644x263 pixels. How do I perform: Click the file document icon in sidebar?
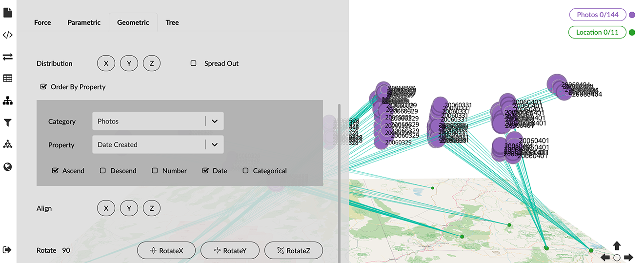pyautogui.click(x=8, y=13)
